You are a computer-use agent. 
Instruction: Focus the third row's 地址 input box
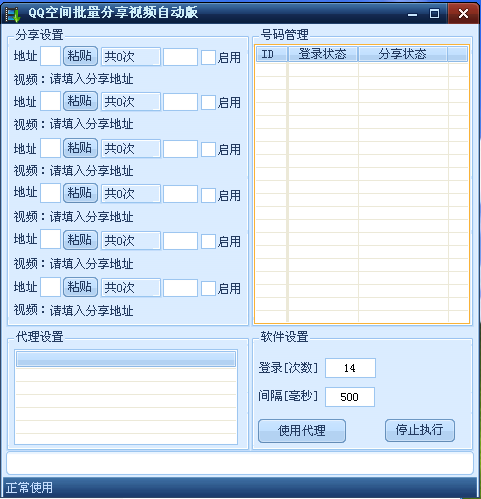(x=50, y=148)
